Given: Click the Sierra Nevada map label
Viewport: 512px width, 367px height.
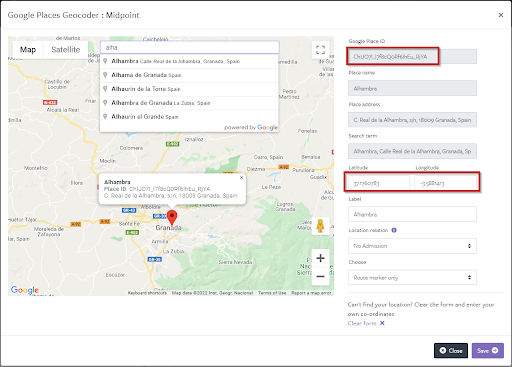Looking at the screenshot, I should (x=235, y=262).
